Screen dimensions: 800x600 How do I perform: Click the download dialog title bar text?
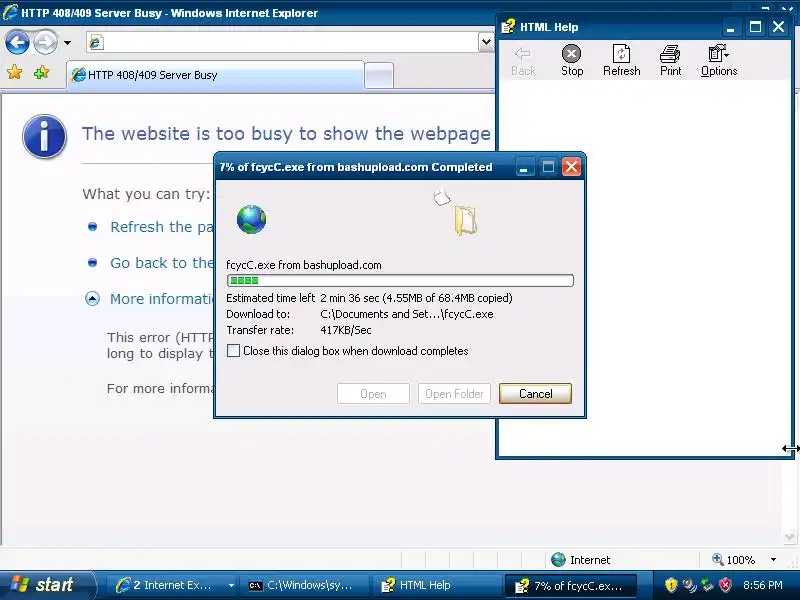[356, 167]
